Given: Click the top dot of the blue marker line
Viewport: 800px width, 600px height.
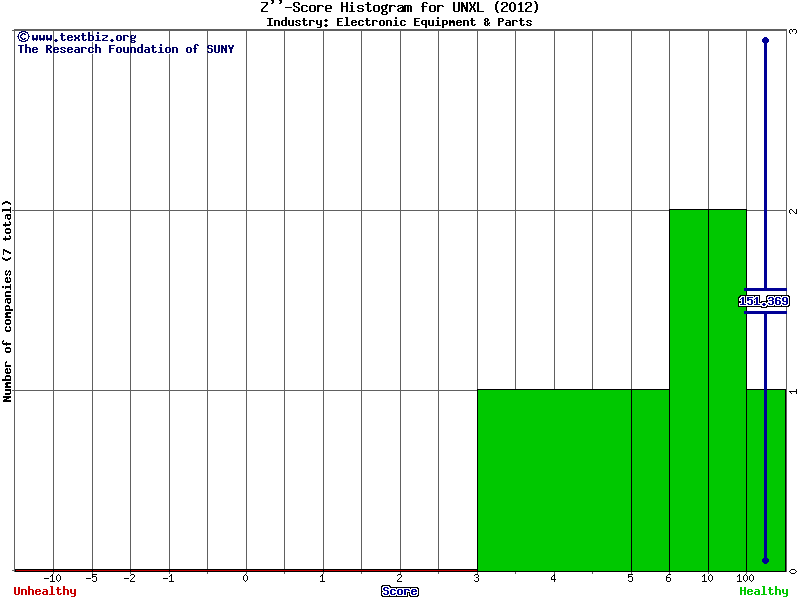Looking at the screenshot, I should tap(765, 40).
